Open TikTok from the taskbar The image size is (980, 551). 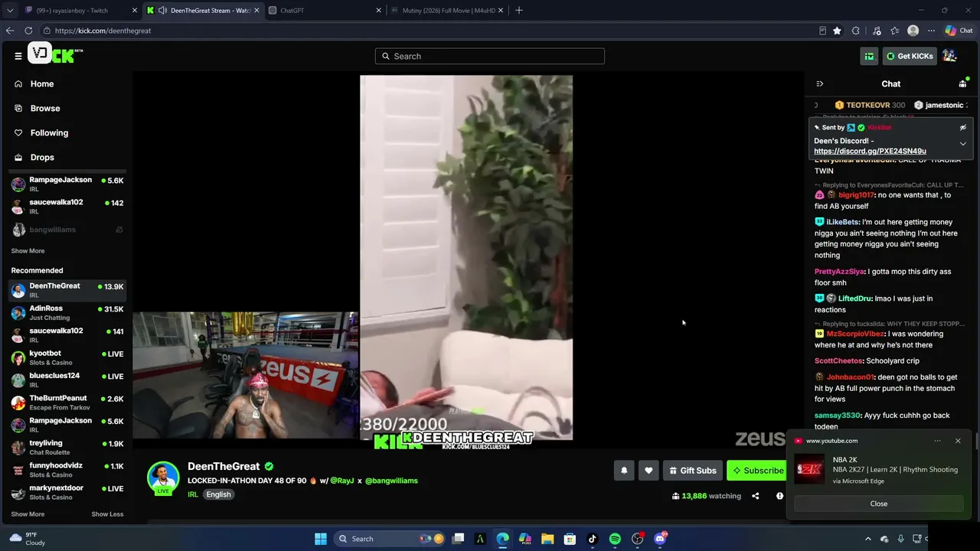592,539
